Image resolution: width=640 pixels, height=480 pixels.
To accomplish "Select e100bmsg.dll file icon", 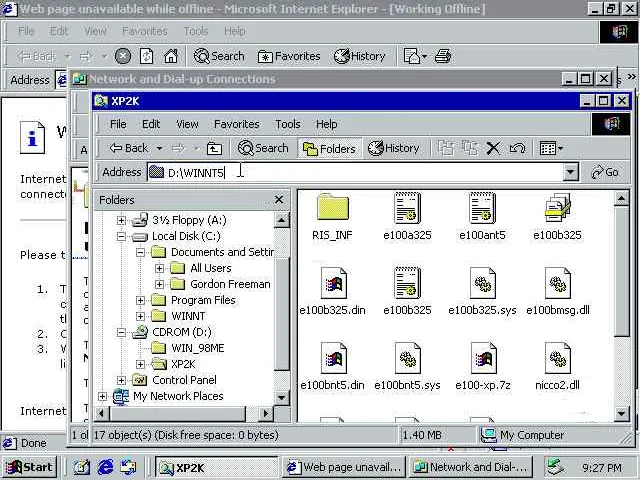I will 558,283.
